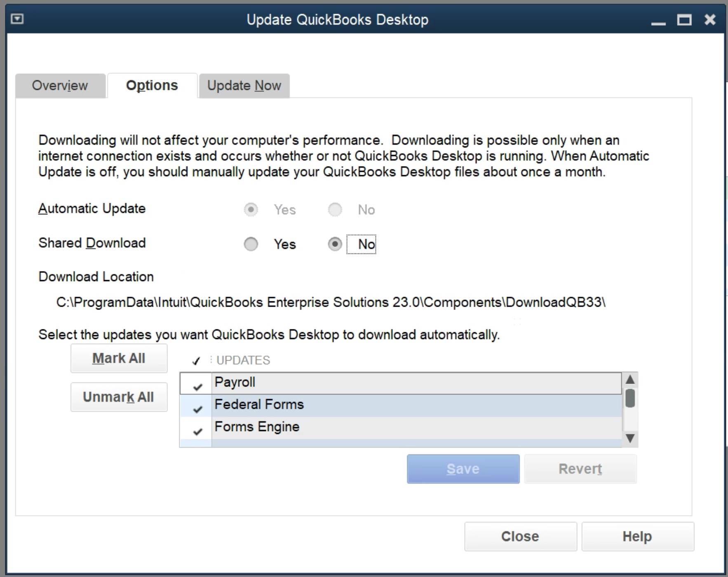Stay on the Options tab
728x577 pixels.
tap(151, 85)
